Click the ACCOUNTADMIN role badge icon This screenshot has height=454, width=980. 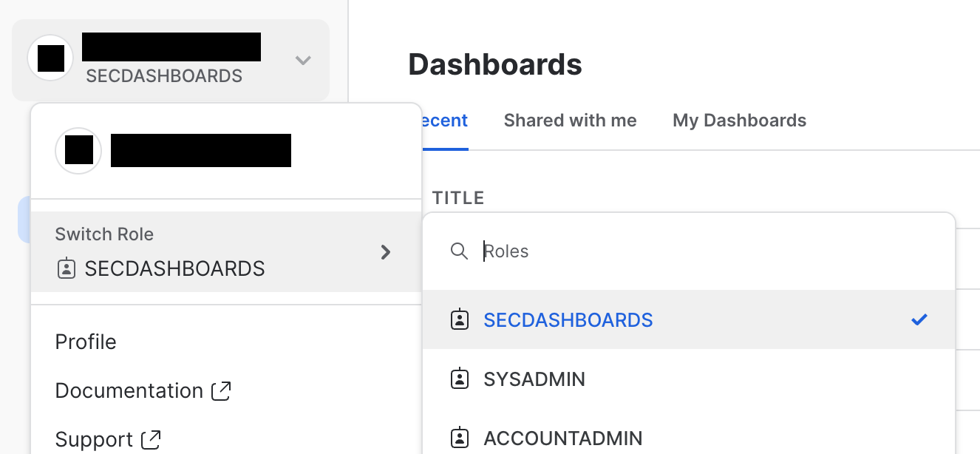tap(460, 438)
